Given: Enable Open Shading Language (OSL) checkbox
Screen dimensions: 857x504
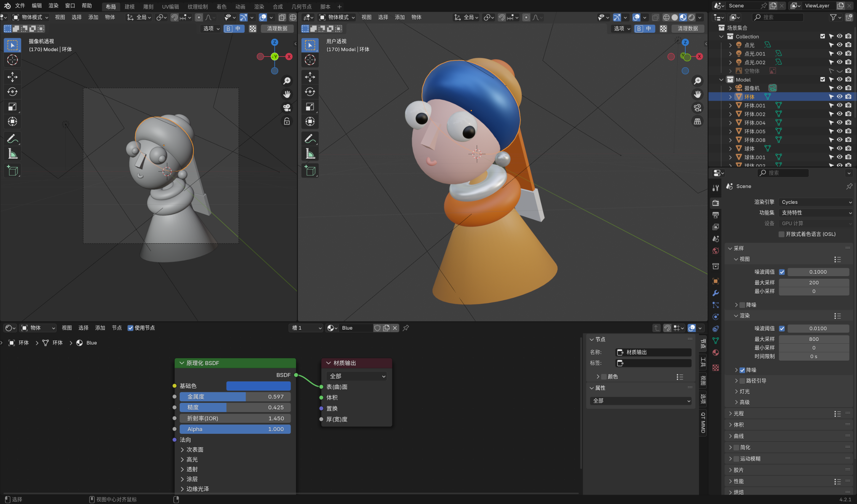Looking at the screenshot, I should (781, 234).
